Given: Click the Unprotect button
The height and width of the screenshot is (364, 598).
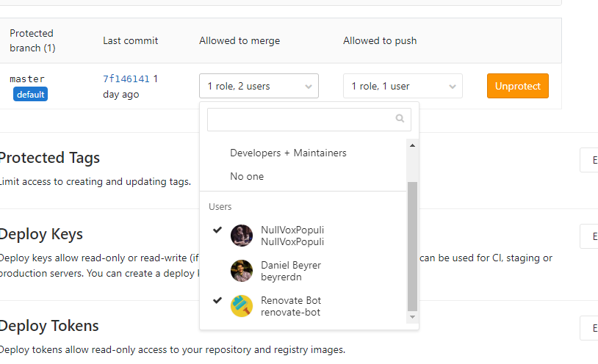Looking at the screenshot, I should (517, 86).
